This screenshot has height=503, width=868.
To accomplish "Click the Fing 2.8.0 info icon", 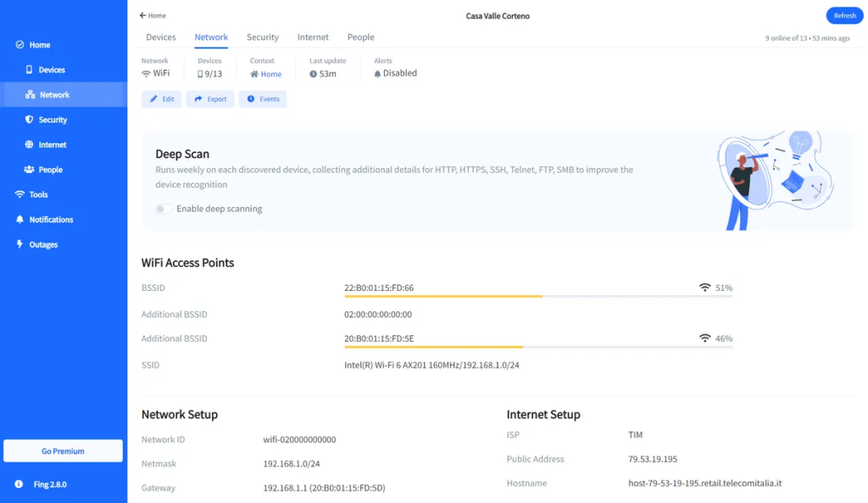I will point(19,484).
